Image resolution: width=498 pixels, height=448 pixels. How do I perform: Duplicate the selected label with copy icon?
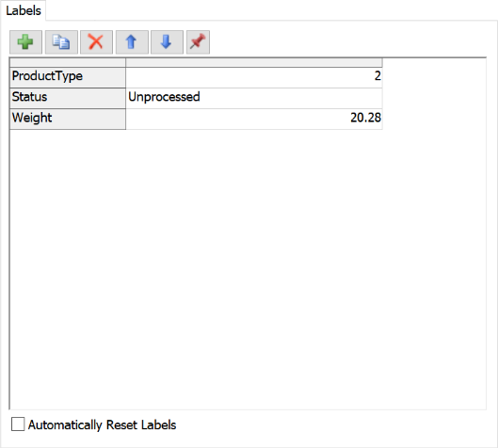(x=61, y=42)
